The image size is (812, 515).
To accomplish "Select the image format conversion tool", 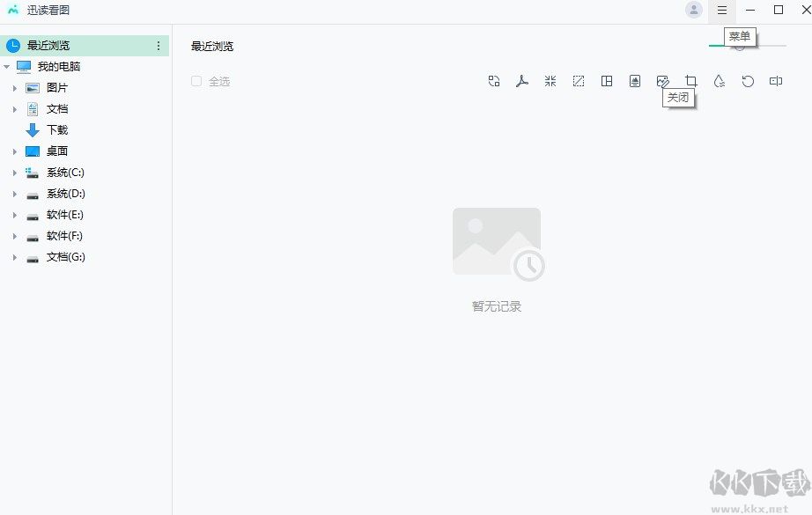I will pyautogui.click(x=494, y=80).
